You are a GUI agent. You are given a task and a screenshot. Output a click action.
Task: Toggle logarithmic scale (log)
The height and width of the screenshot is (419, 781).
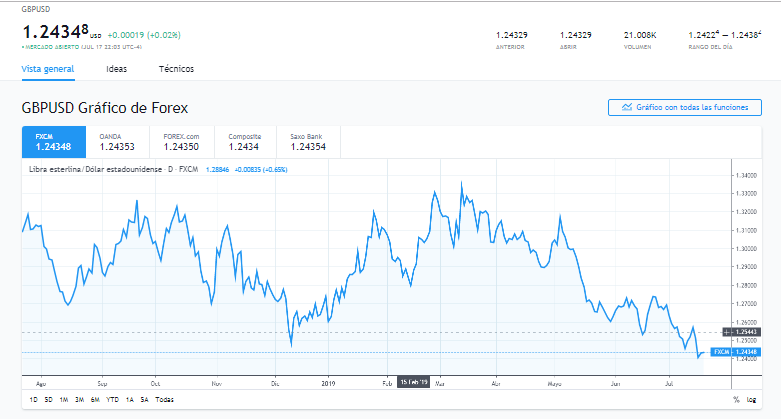(x=752, y=399)
